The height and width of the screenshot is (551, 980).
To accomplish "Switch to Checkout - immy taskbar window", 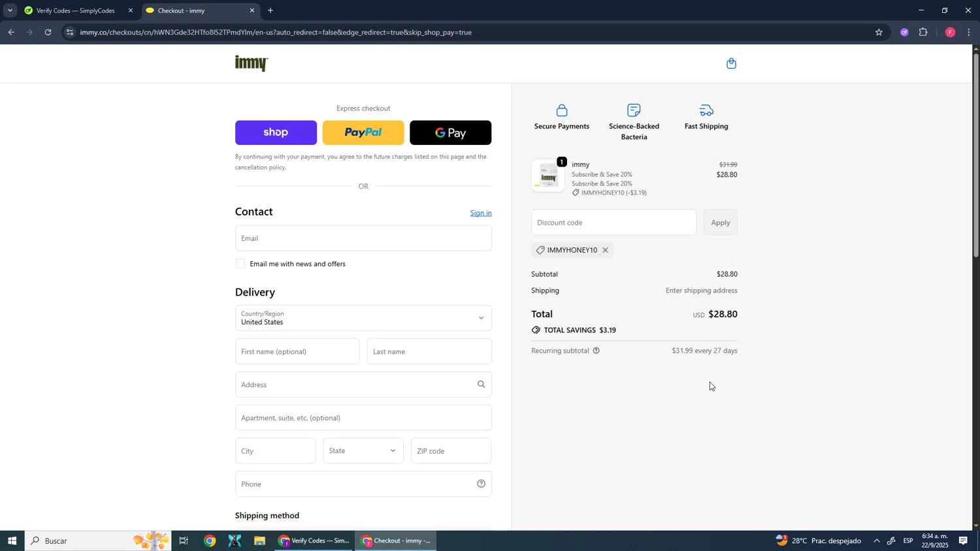I will pos(396,541).
